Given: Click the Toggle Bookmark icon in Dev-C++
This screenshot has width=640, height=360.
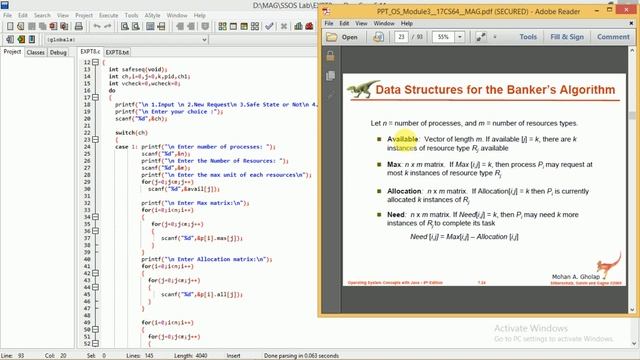Looking at the screenshot, I should point(205,26).
